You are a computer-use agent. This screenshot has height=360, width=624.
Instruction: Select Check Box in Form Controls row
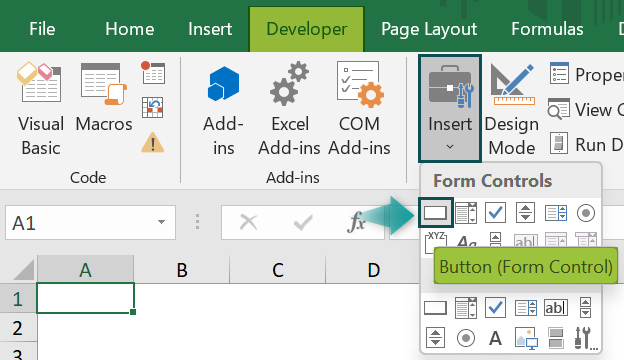(495, 213)
